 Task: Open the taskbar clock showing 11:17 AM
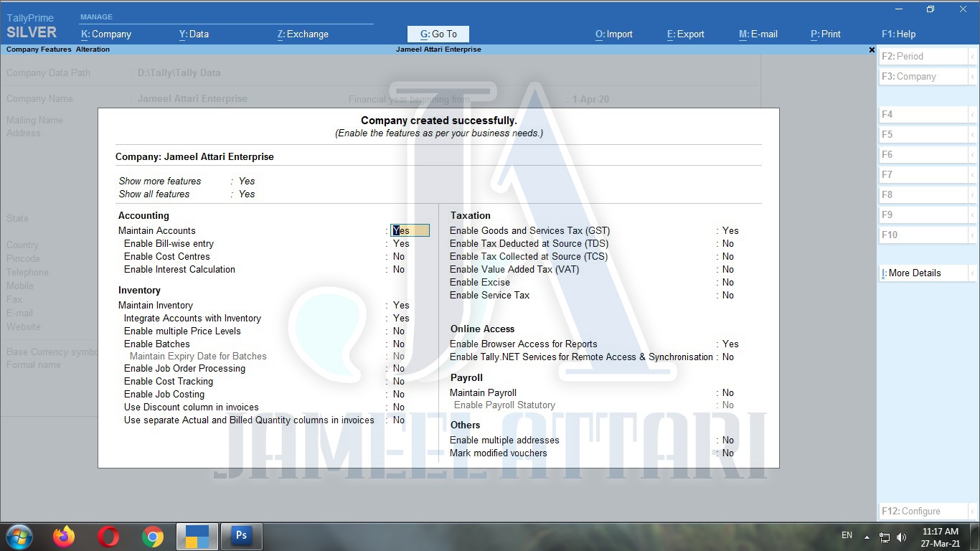[941, 537]
